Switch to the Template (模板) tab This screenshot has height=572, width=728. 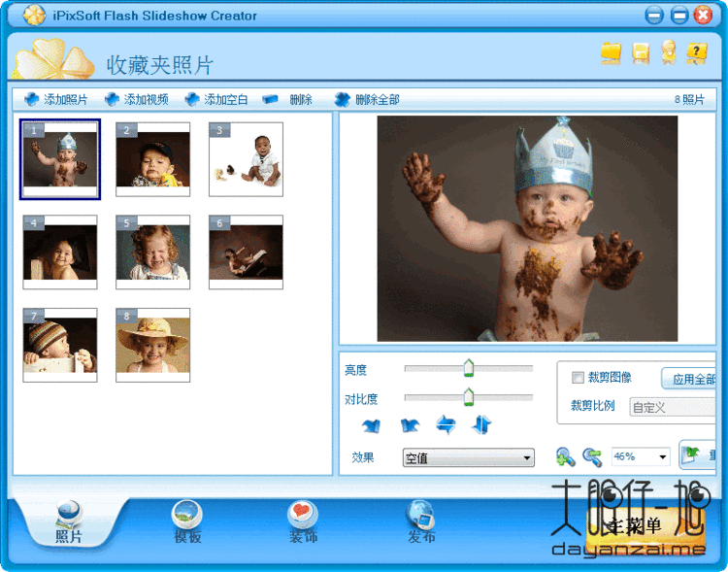187,522
